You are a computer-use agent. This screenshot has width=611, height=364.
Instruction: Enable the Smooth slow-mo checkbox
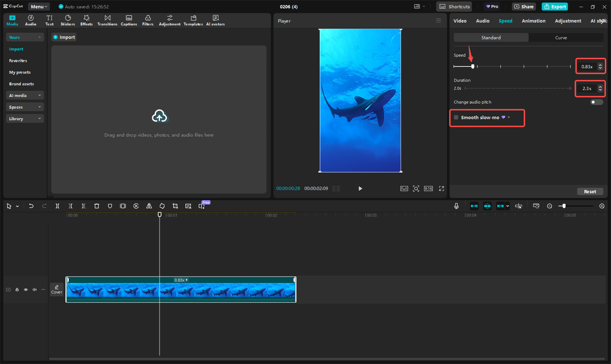point(456,117)
